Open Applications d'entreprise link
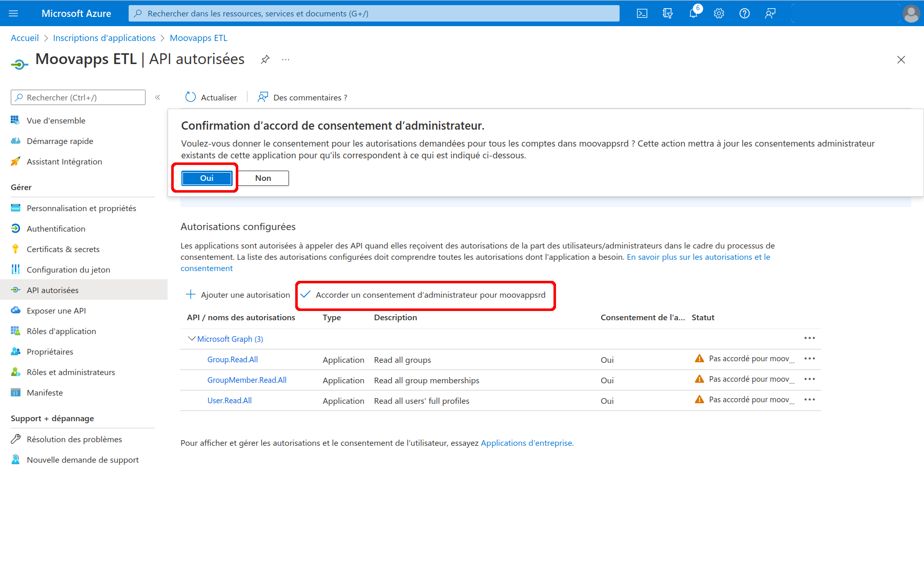This screenshot has width=924, height=579. pos(526,443)
